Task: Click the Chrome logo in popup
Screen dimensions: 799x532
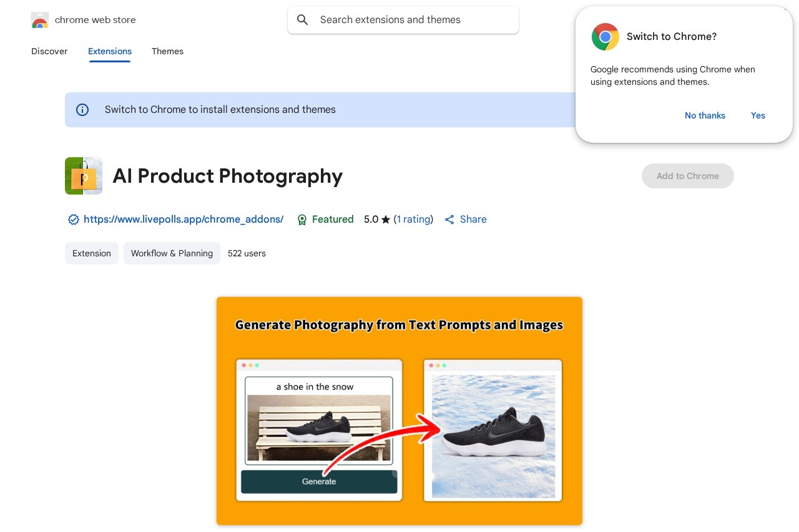Action: click(x=605, y=37)
